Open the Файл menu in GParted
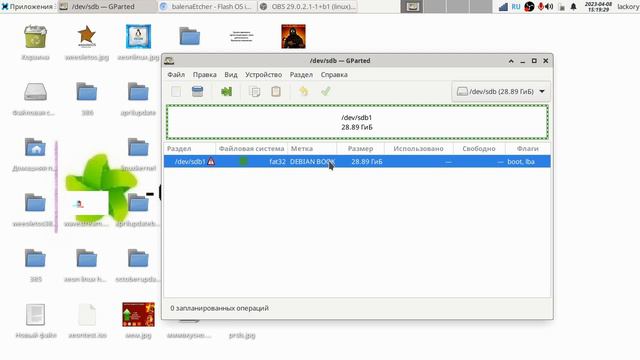Image resolution: width=640 pixels, height=360 pixels. click(x=176, y=75)
